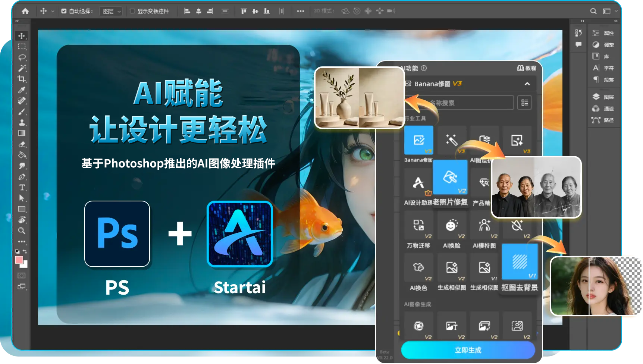643x364 pixels.
Task: Select the Zoom tool in the toolbar
Action: click(x=22, y=231)
